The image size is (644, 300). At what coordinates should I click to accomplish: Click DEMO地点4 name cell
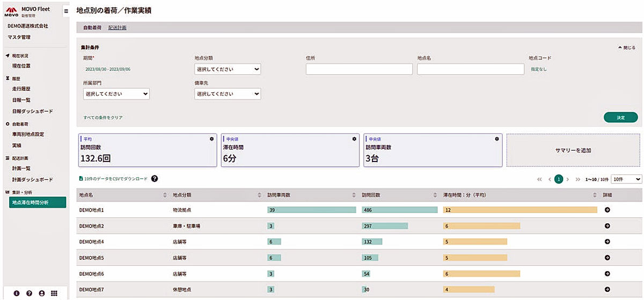point(91,242)
